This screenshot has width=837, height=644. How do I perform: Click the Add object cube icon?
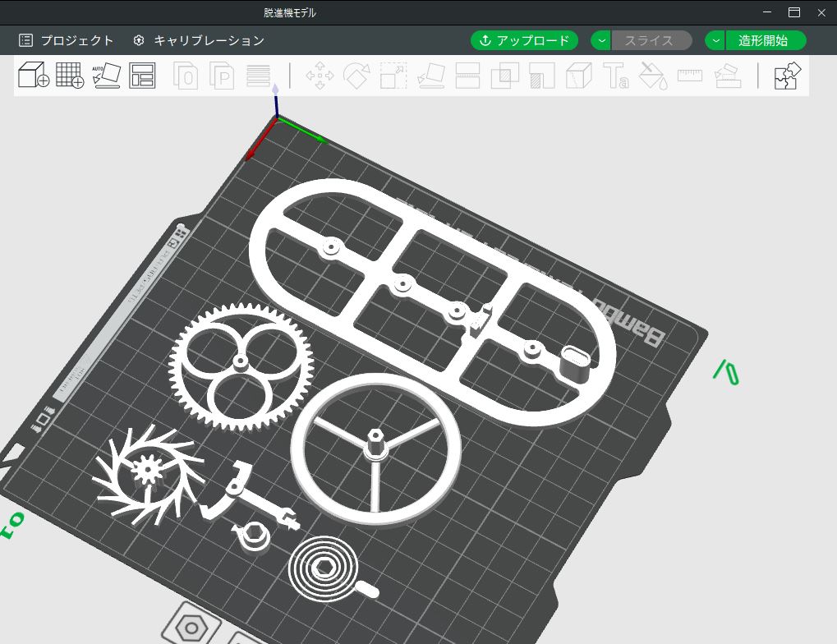click(x=34, y=76)
